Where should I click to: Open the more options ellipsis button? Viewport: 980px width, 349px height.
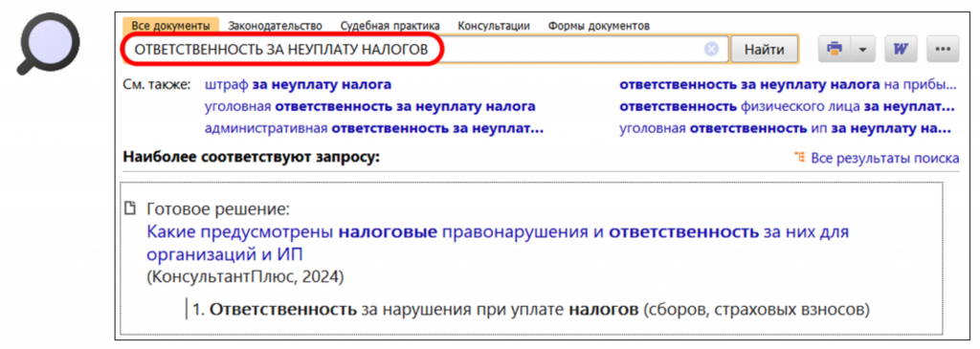point(943,49)
